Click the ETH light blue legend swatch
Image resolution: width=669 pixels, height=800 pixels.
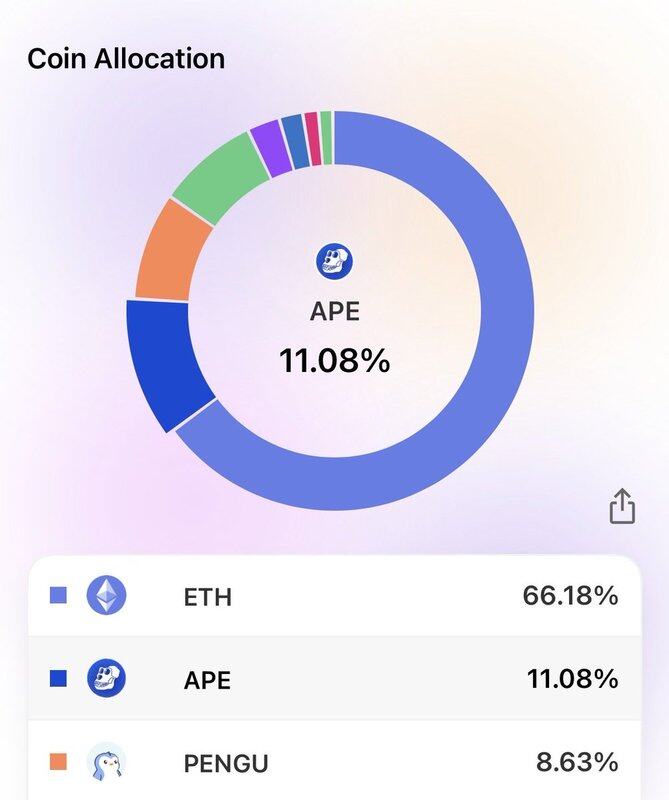click(58, 597)
